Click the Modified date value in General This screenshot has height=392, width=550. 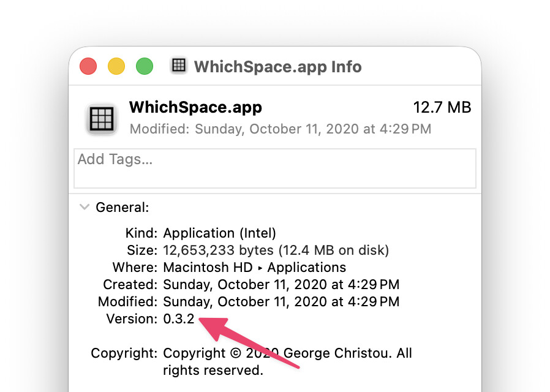[281, 302]
